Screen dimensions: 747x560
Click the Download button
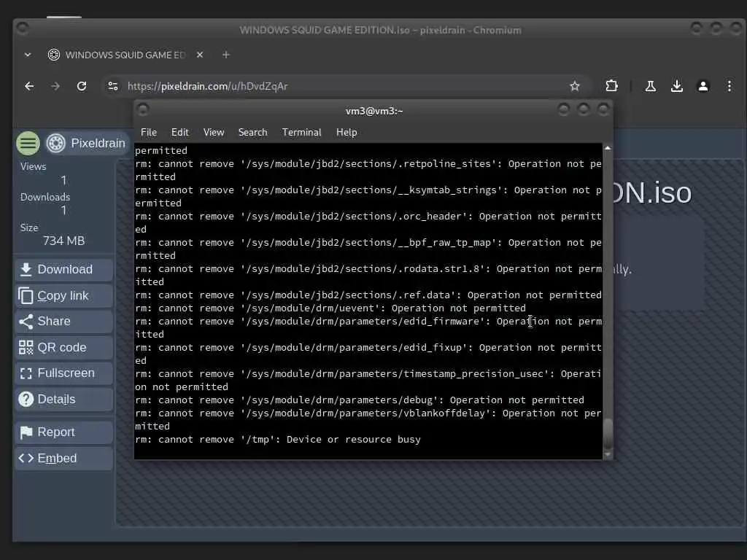click(x=64, y=270)
